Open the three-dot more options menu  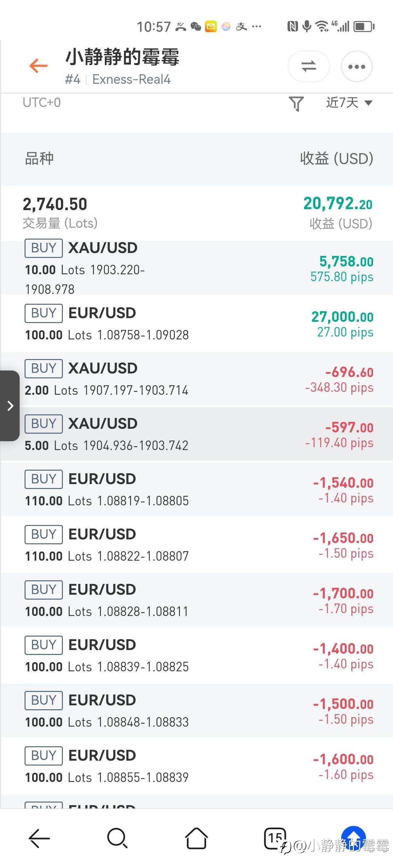(x=357, y=66)
